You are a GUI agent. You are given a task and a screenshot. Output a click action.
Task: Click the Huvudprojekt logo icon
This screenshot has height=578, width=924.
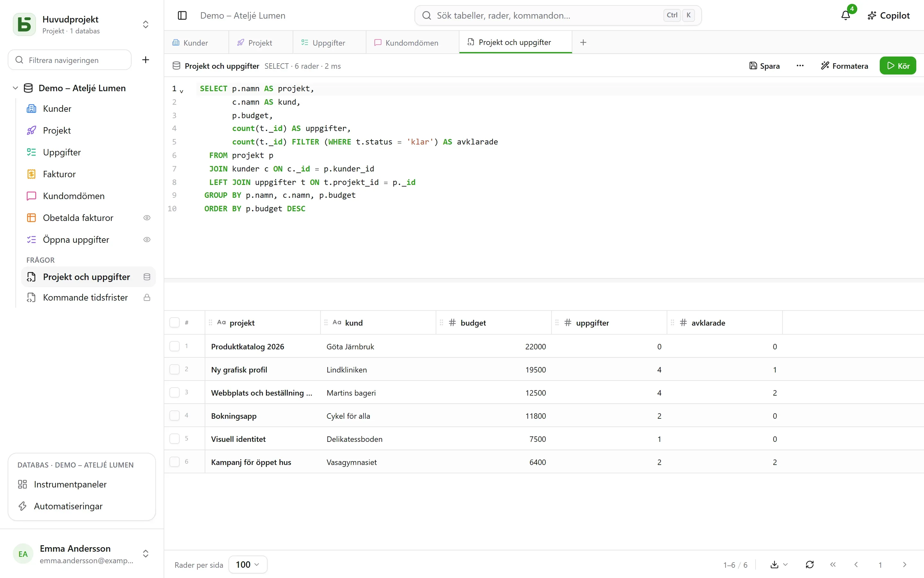24,24
